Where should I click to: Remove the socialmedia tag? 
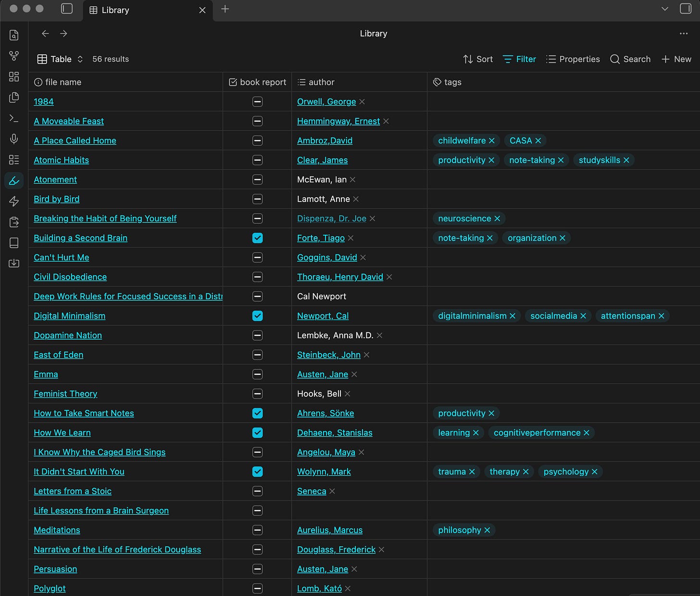(583, 316)
